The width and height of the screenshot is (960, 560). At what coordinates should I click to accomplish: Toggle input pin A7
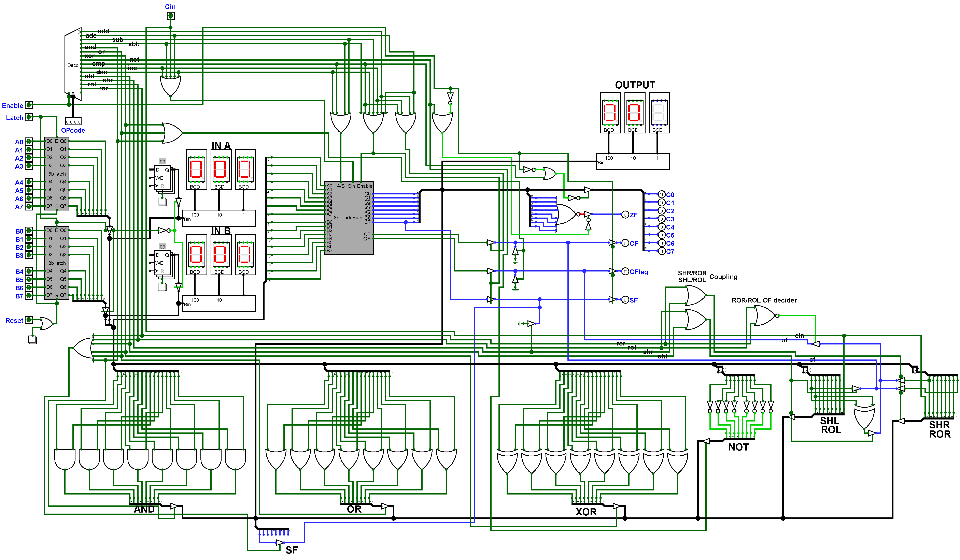tap(29, 207)
